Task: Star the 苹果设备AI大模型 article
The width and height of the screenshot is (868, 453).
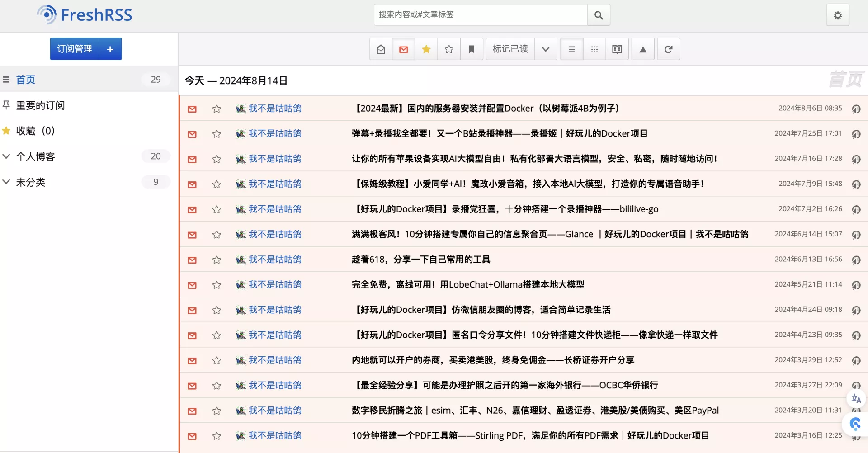Action: pyautogui.click(x=217, y=159)
